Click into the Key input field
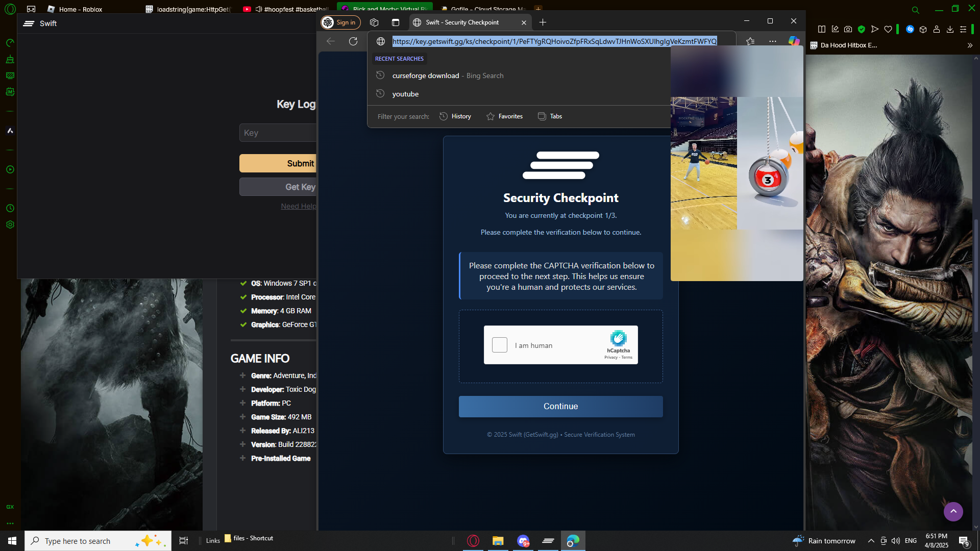Screen dimensions: 980x551 point(279,133)
